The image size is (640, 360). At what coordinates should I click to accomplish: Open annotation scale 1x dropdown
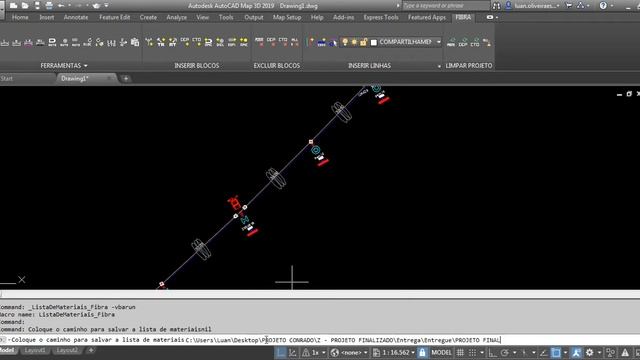324,352
